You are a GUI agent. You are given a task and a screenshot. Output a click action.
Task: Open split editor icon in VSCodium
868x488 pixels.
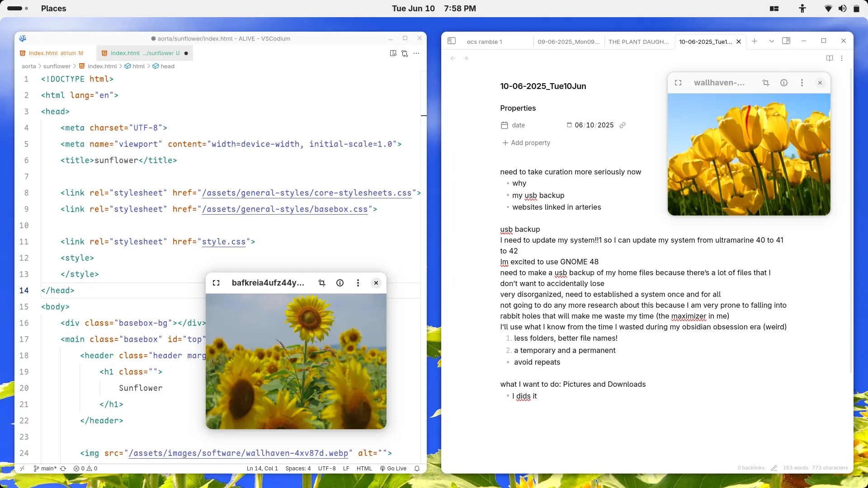pyautogui.click(x=393, y=53)
